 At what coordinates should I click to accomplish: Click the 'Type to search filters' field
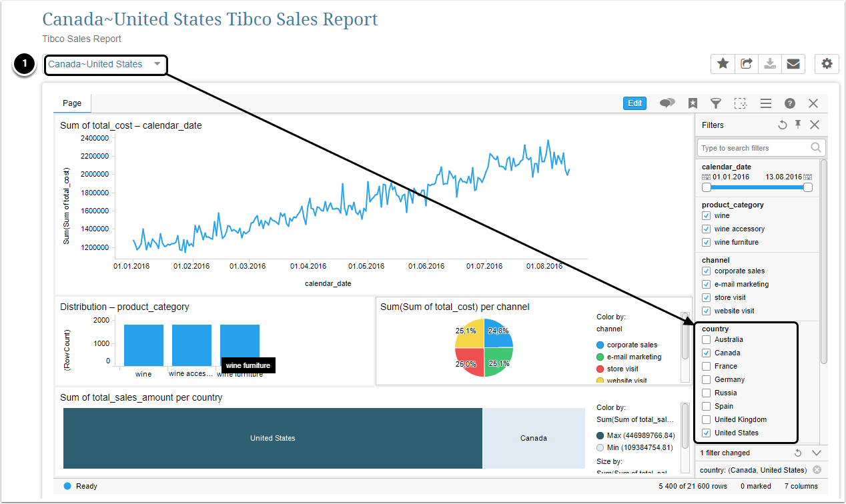(x=754, y=148)
